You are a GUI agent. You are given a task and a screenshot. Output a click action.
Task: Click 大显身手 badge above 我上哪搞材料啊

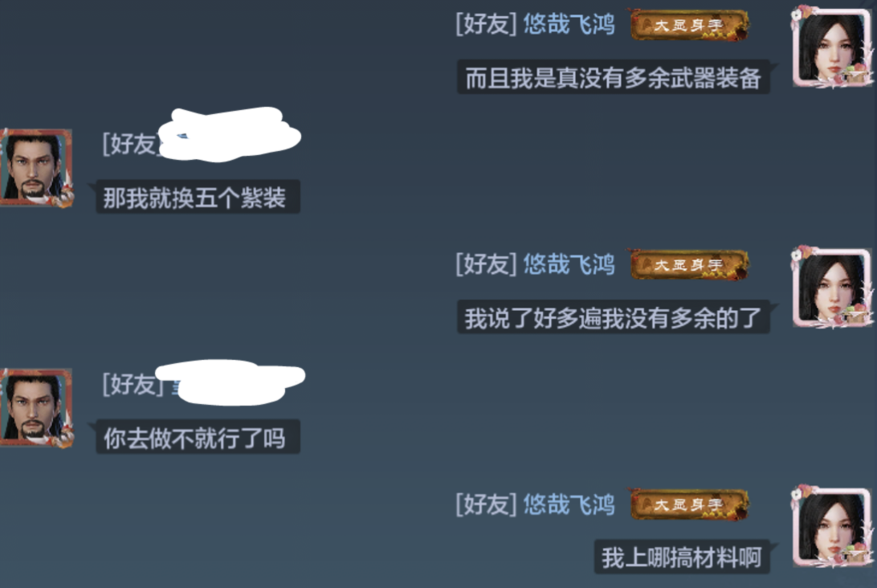point(689,504)
